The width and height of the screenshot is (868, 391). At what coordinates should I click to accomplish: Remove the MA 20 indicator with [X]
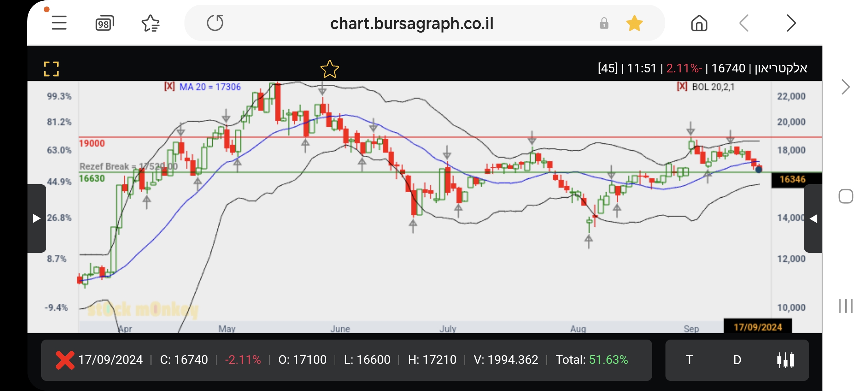pos(169,87)
